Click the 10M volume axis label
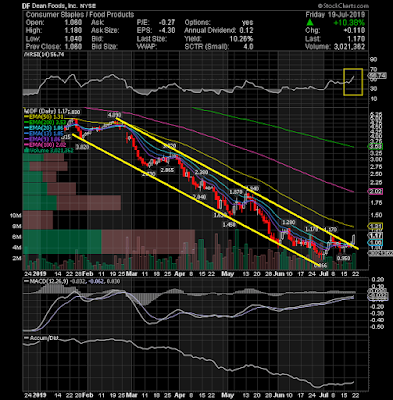 click(x=16, y=216)
